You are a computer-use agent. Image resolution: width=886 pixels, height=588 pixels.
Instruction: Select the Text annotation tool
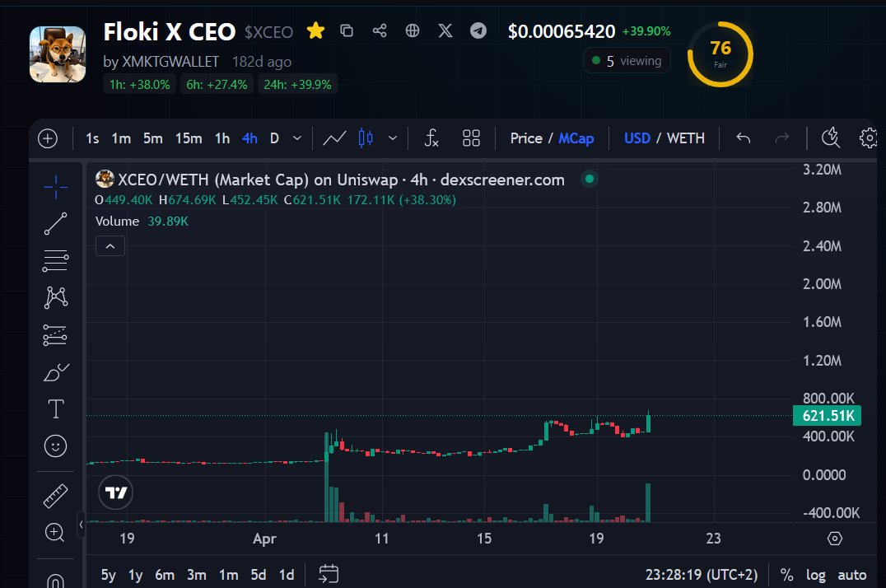[x=55, y=408]
